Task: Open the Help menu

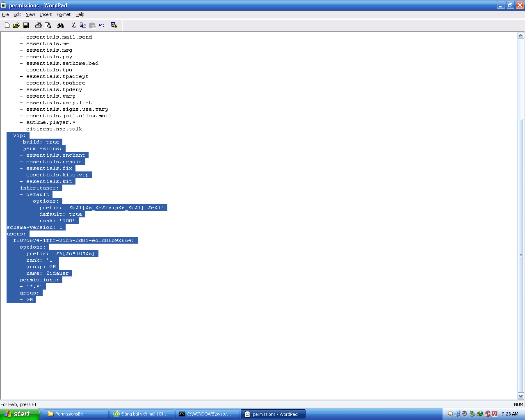Action: (x=80, y=14)
